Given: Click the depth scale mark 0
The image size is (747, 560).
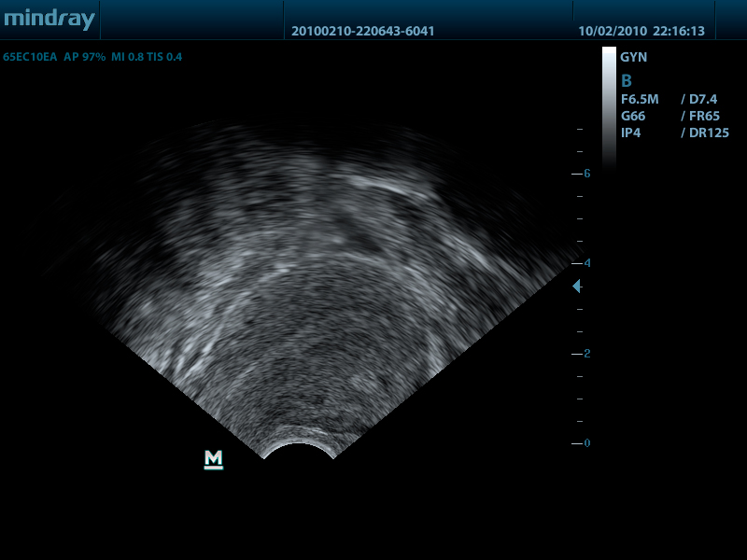Looking at the screenshot, I should pos(587,443).
